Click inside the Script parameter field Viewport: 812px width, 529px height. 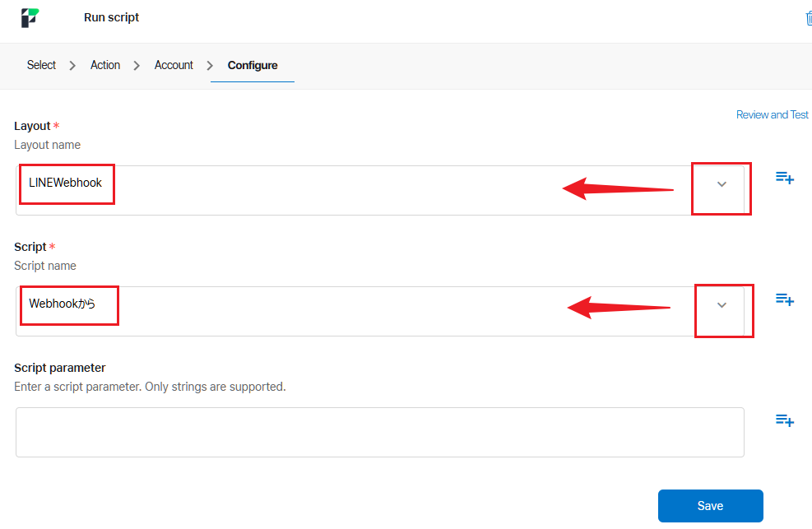coord(380,432)
